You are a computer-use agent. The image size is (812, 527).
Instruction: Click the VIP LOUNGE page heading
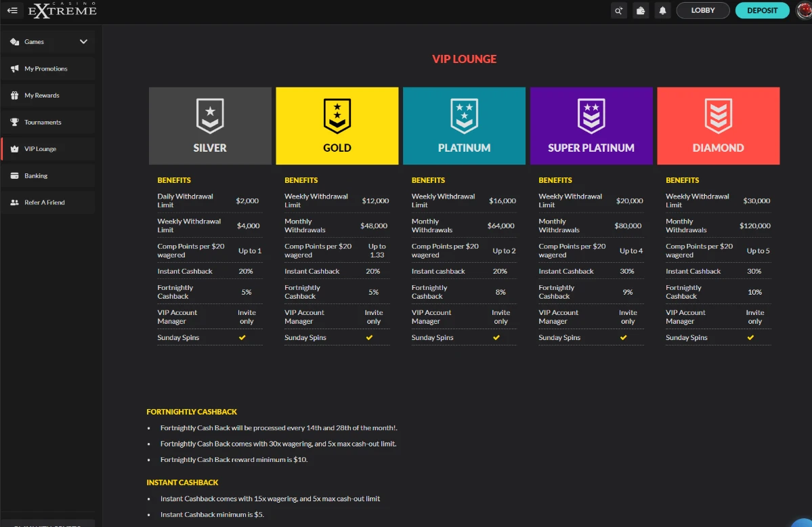point(464,59)
